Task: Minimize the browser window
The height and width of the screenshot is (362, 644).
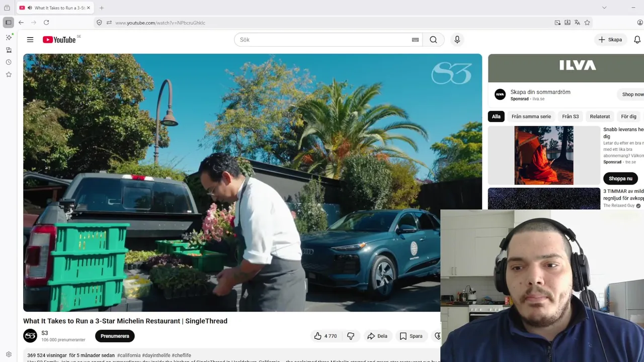Action: 633,8
